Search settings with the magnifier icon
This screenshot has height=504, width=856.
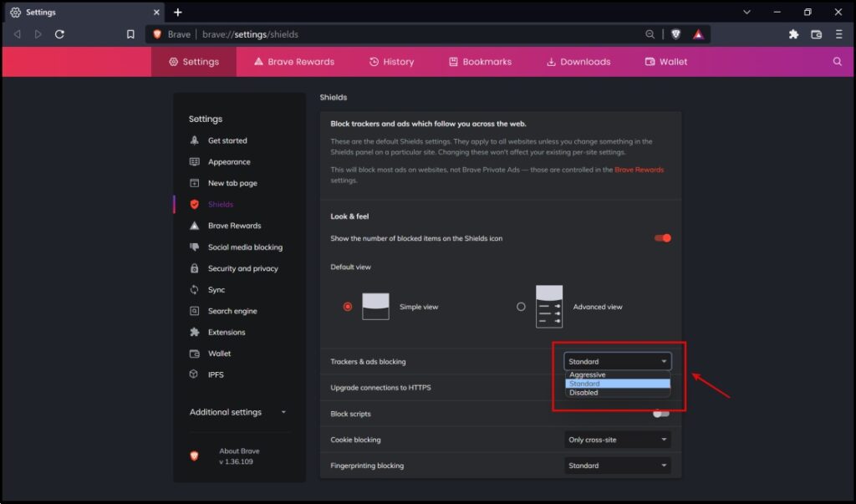(x=838, y=61)
